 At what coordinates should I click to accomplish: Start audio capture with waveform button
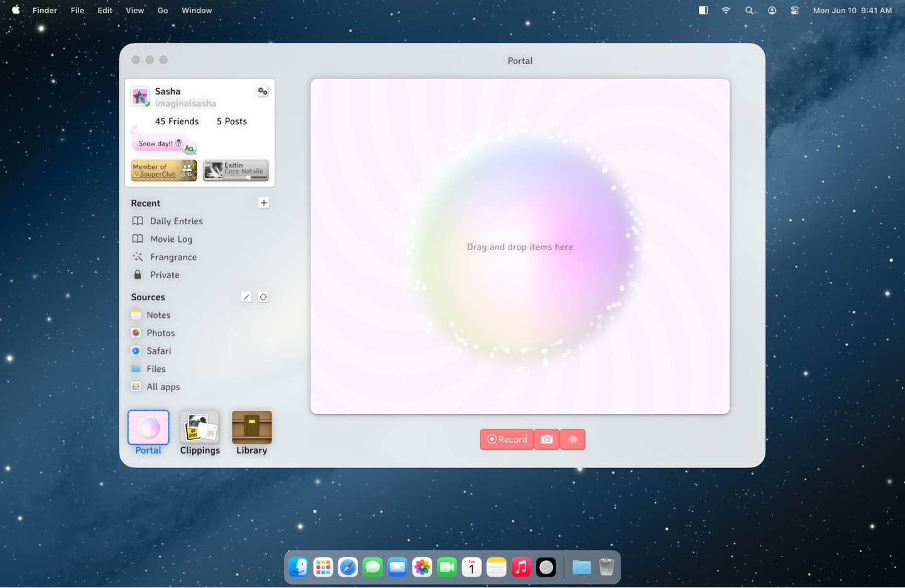click(573, 440)
